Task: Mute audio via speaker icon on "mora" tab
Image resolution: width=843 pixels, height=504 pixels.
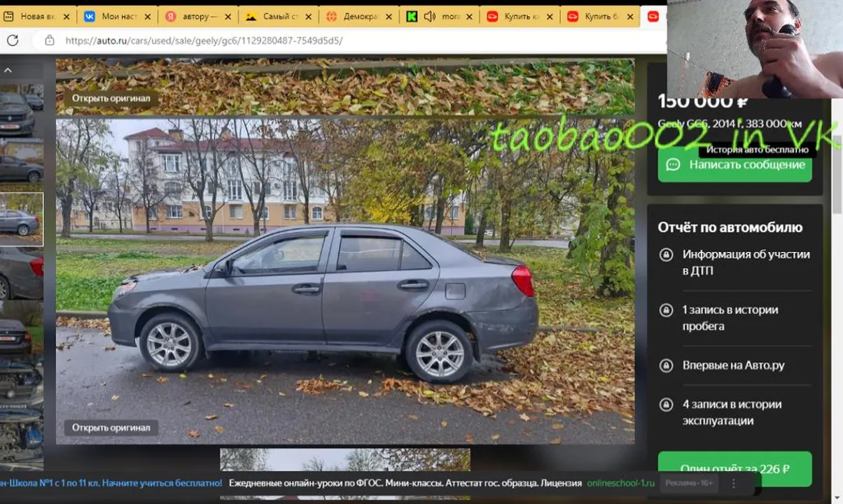Action: point(430,16)
